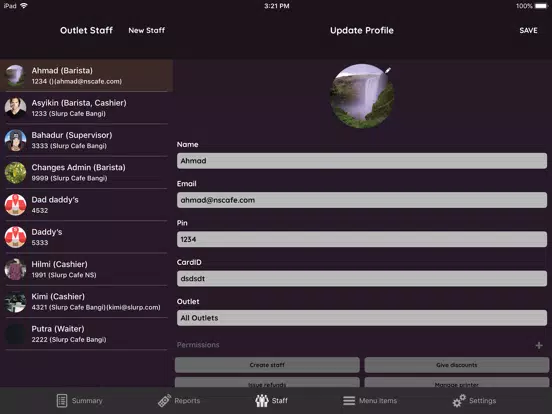Switch to the Reports tab label

(x=187, y=401)
